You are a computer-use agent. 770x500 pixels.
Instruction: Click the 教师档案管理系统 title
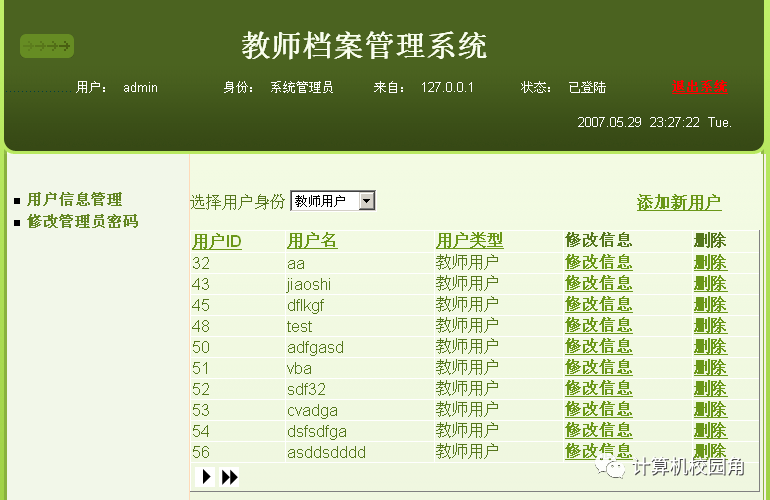coord(364,46)
